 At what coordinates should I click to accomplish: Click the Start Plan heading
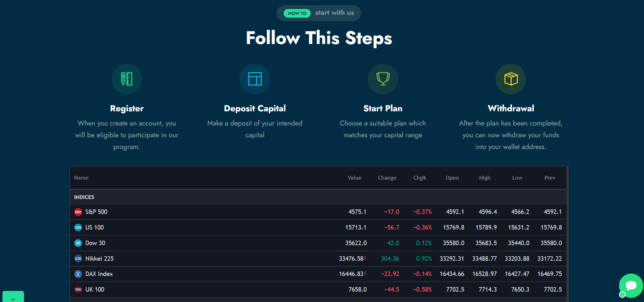(383, 109)
